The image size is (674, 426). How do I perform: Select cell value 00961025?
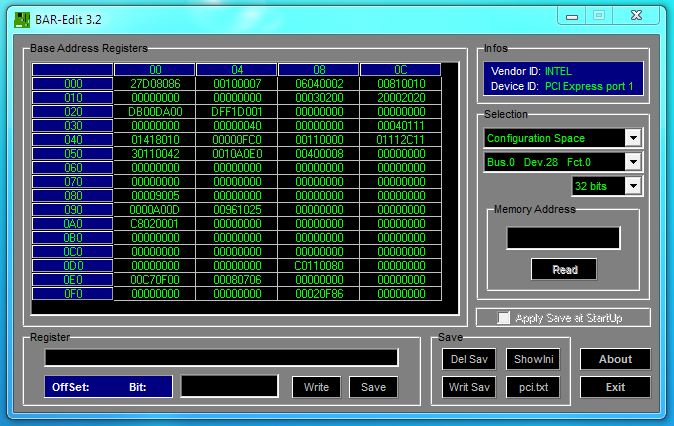tap(236, 210)
